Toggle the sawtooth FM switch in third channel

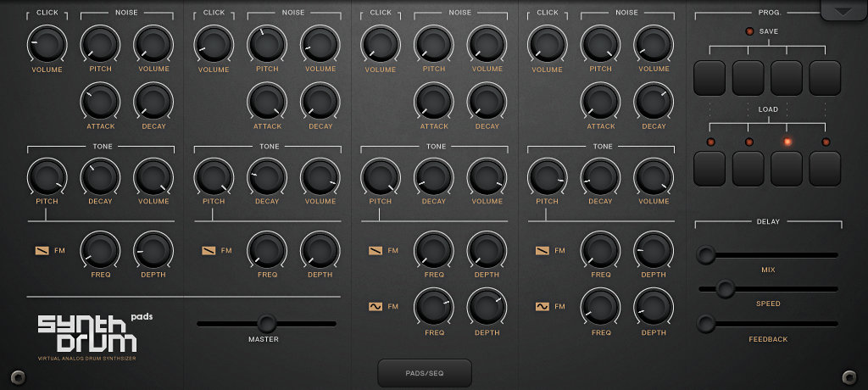pos(376,251)
